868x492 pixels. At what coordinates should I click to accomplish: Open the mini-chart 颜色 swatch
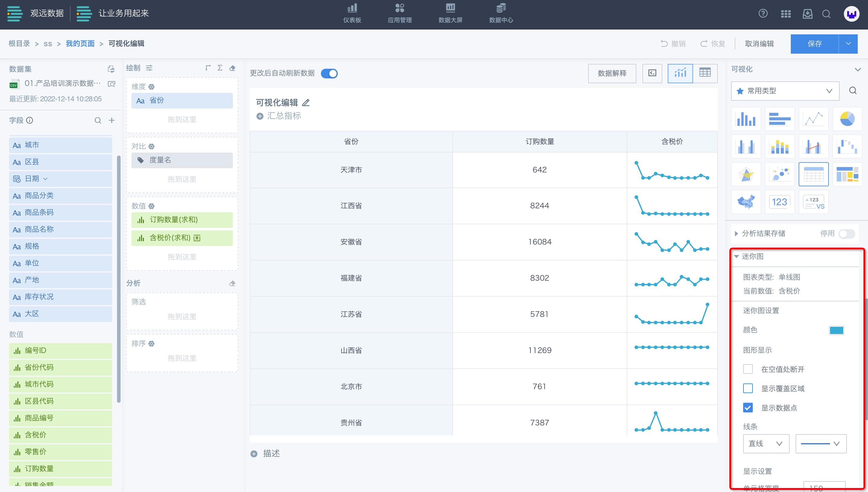[836, 330]
